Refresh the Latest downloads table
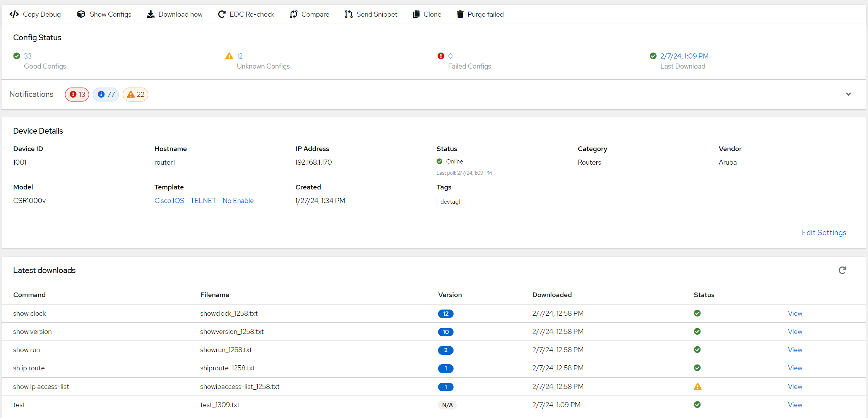Image resolution: width=868 pixels, height=418 pixels. [842, 270]
